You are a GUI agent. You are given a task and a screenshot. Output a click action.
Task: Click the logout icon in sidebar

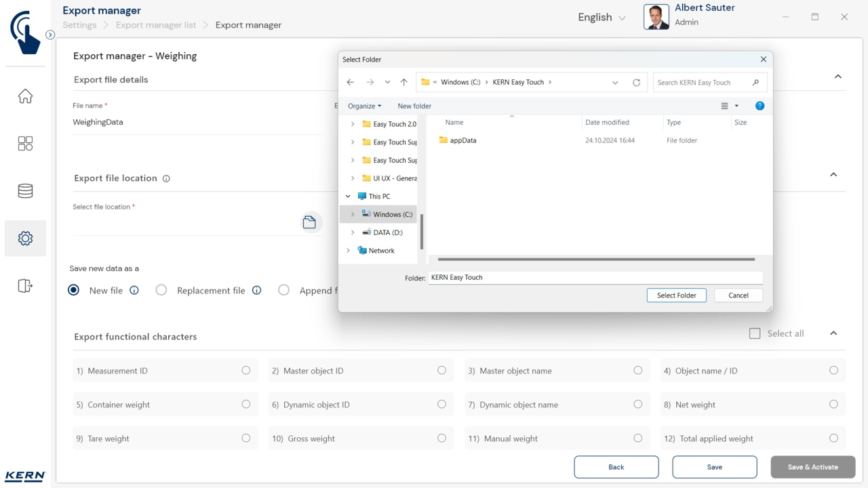pos(25,286)
